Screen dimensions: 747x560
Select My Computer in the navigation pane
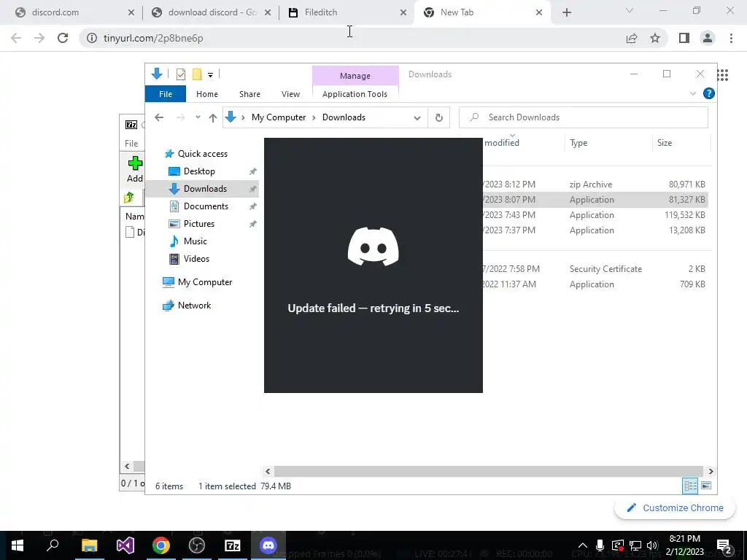[x=205, y=282]
